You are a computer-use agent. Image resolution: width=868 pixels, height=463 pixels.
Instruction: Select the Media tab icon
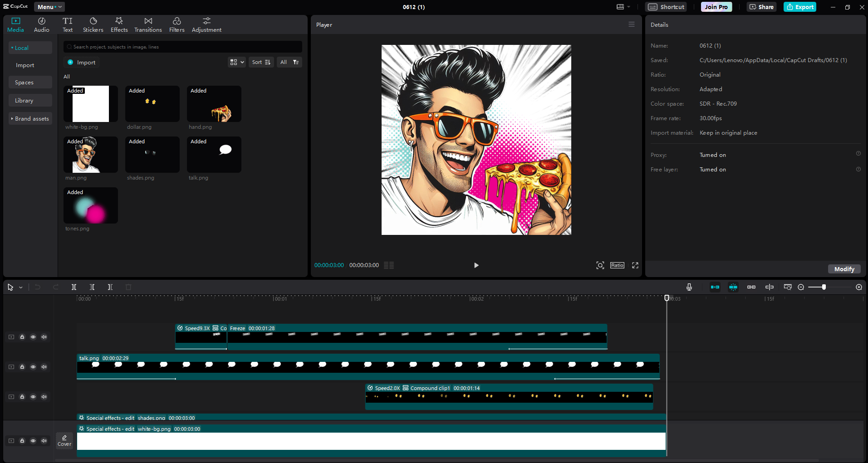16,21
